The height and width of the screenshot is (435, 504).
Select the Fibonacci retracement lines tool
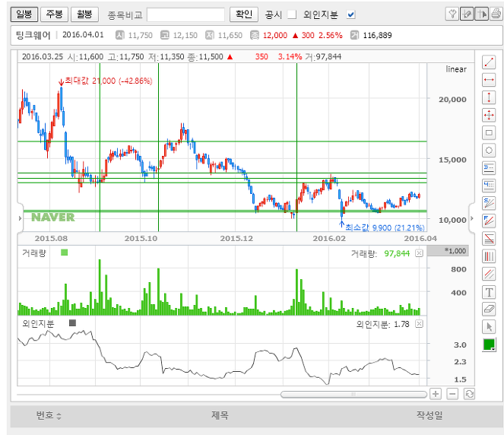coord(489,239)
